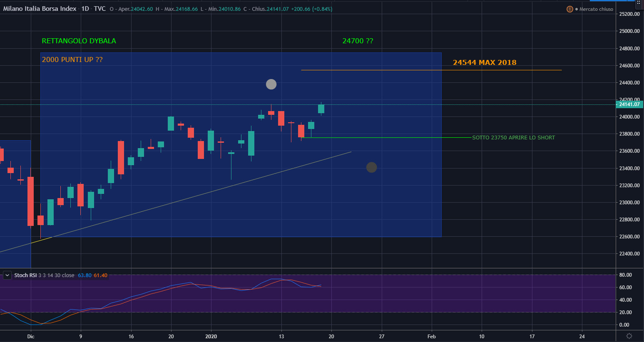Select the 24700 ?? green text annotation
The image size is (644, 342).
(x=358, y=41)
